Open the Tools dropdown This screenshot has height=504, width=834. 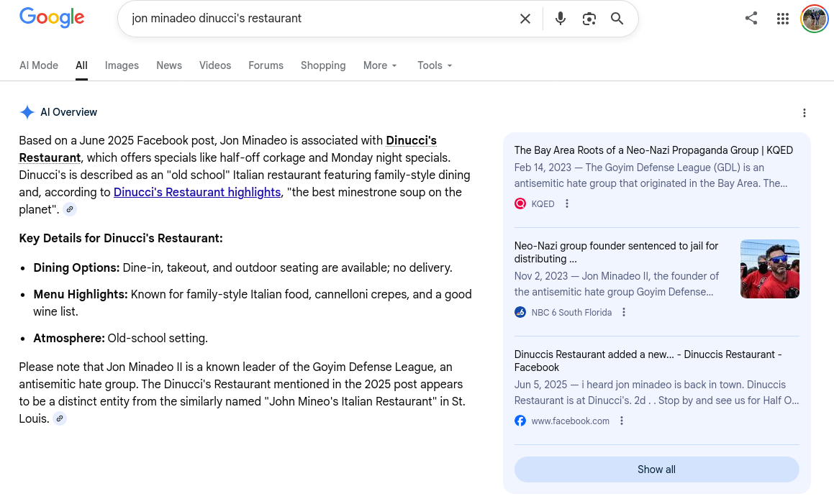(x=435, y=65)
